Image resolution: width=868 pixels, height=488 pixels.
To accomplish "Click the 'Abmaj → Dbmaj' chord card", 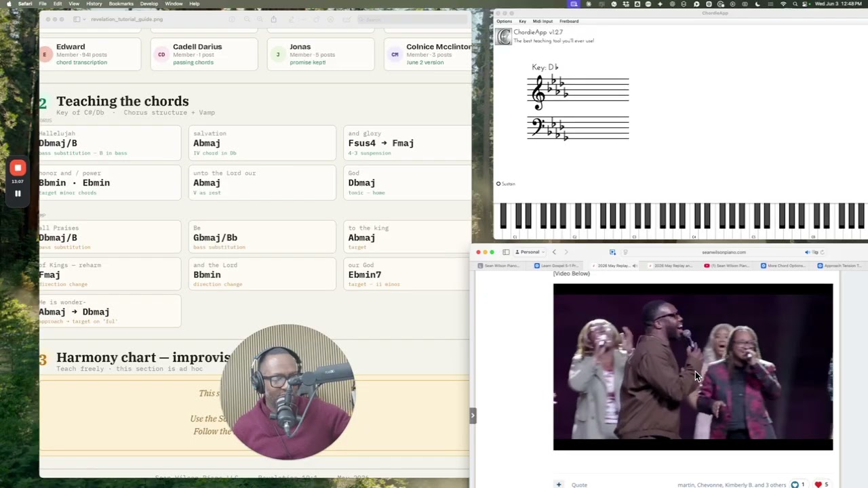I will point(110,311).
